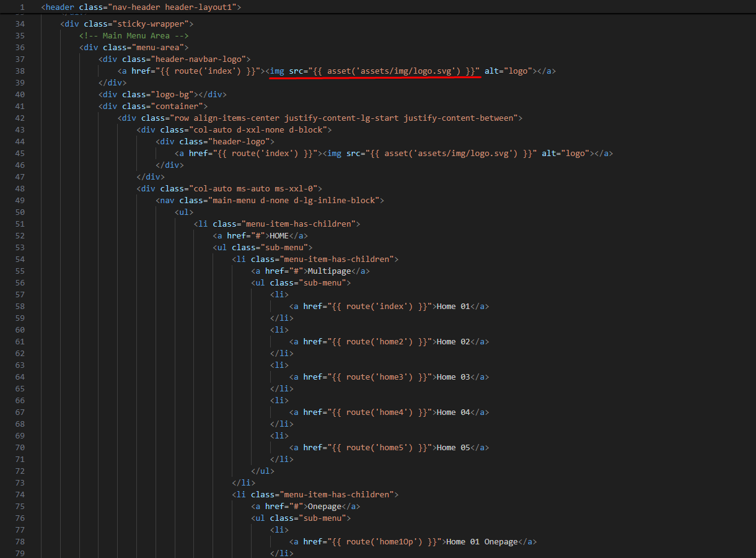Click route('home5') on line 70
756x558 pixels.
pos(379,447)
